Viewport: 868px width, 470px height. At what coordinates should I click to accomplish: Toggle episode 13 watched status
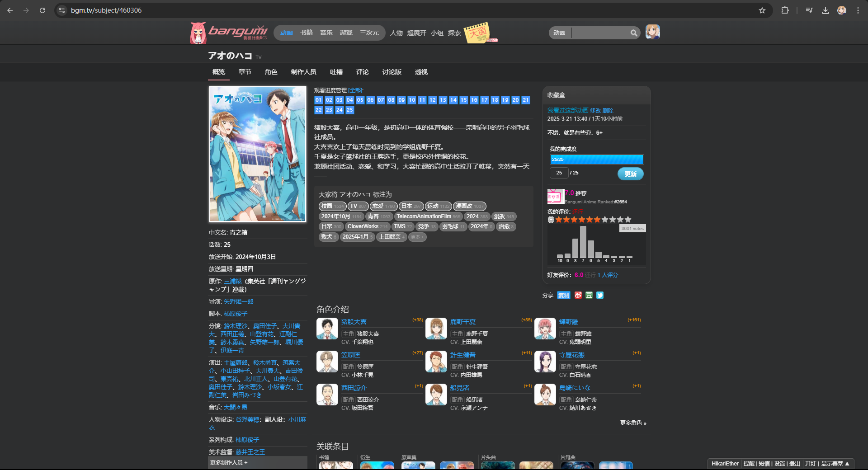pos(443,100)
